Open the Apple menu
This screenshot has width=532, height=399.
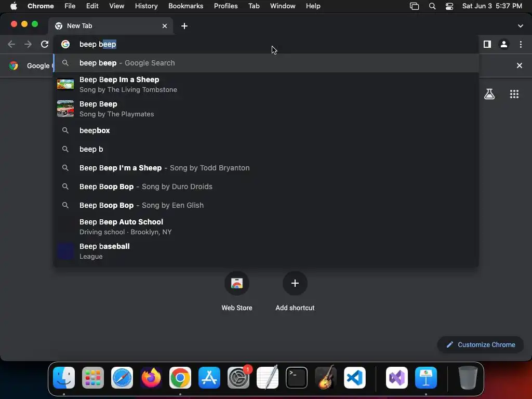(x=14, y=6)
